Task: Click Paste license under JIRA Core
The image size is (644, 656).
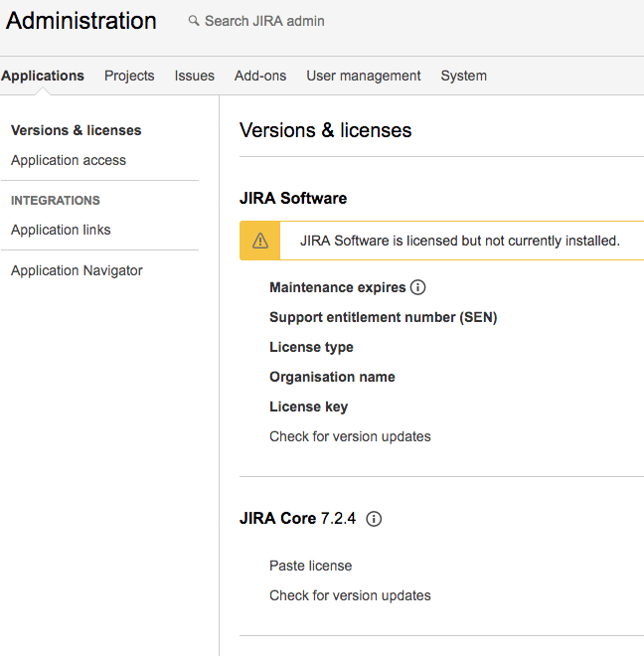Action: [310, 566]
